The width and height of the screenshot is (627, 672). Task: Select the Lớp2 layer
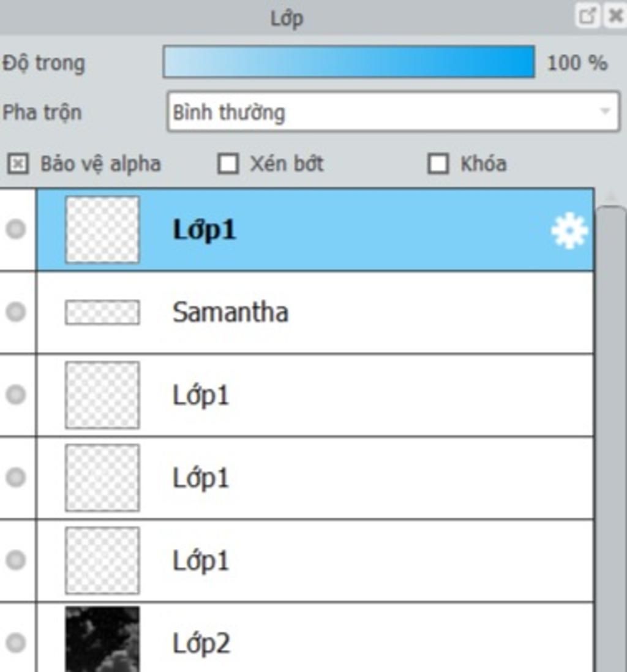[315, 638]
